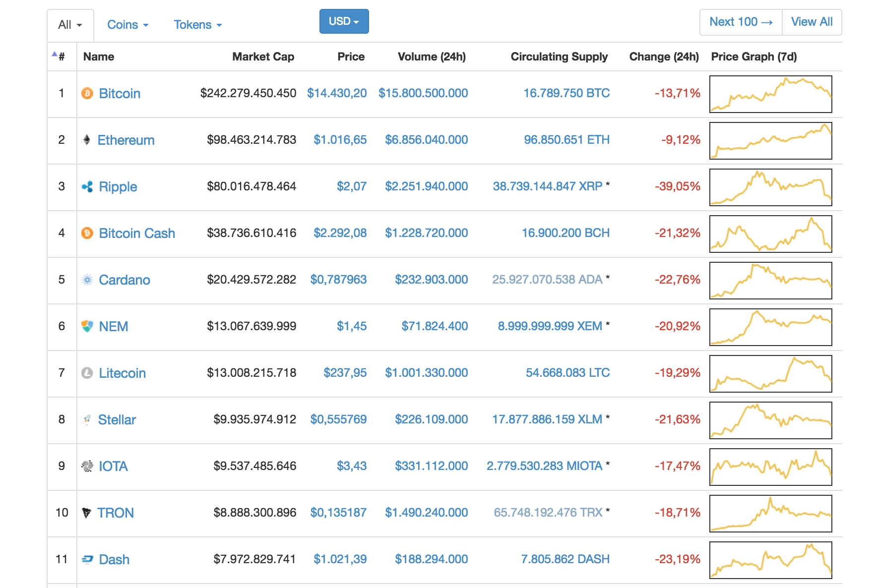Viewport: 877px width, 588px height.
Task: Click the Dash logo icon
Action: (x=87, y=559)
